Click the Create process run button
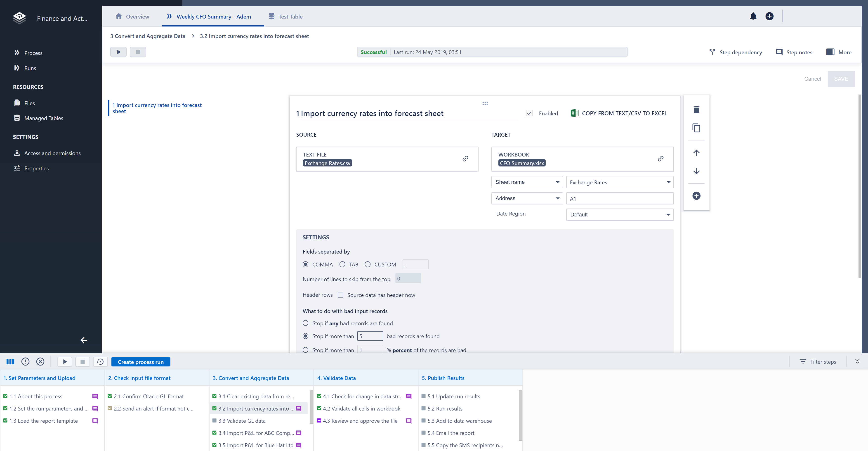 [x=141, y=362]
